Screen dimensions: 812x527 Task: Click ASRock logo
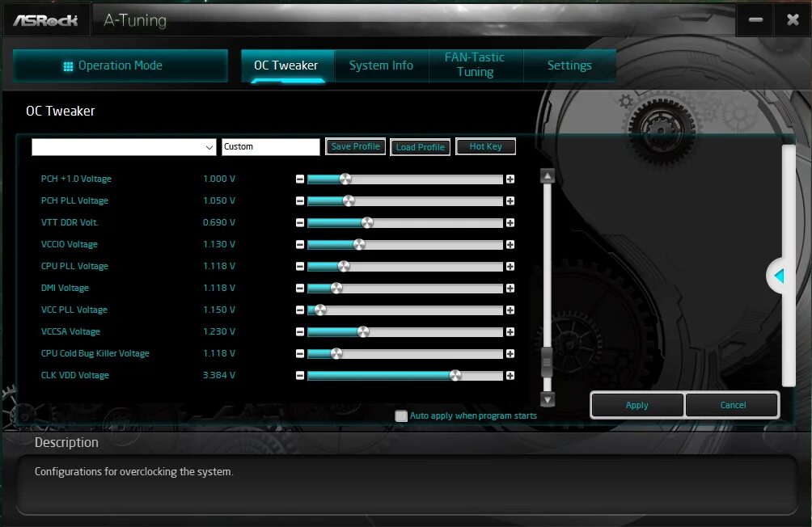(45, 20)
